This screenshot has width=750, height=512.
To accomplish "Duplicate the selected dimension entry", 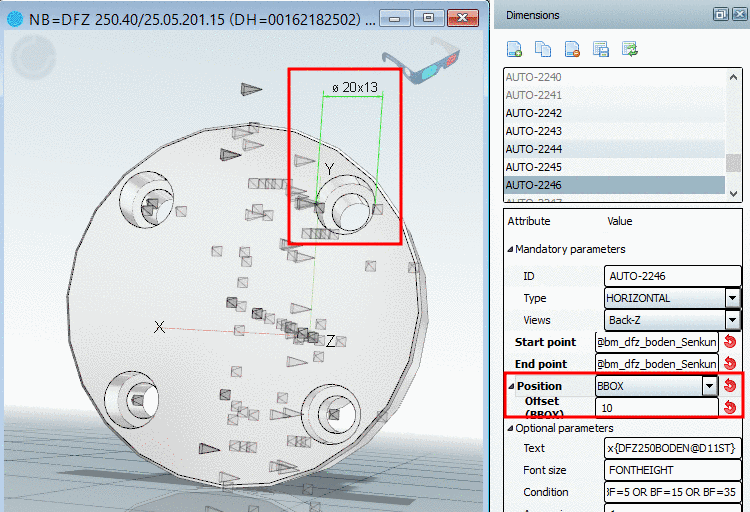I will [543, 49].
